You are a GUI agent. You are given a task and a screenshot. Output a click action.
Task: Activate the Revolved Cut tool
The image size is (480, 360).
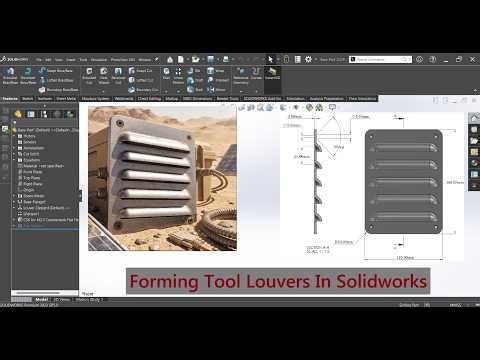(118, 75)
